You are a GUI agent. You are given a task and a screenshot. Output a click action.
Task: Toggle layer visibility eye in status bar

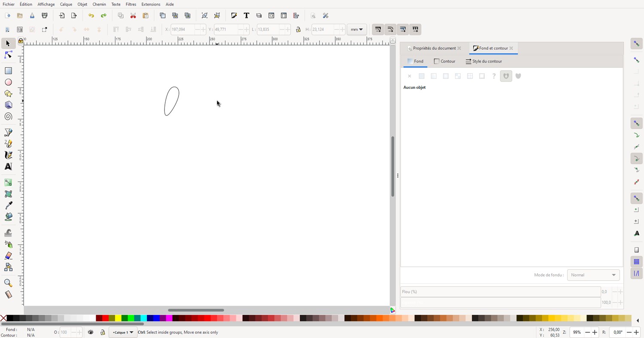pyautogui.click(x=91, y=332)
